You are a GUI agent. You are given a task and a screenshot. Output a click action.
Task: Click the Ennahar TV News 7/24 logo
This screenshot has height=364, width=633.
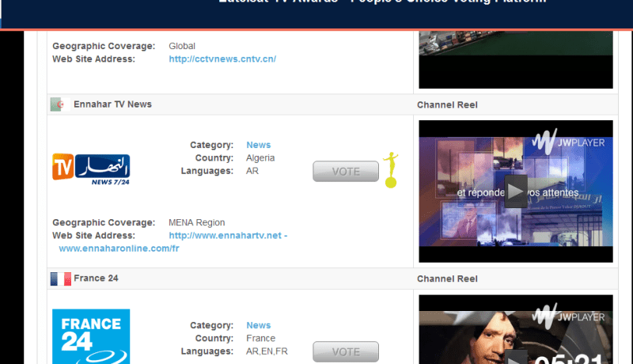(91, 169)
